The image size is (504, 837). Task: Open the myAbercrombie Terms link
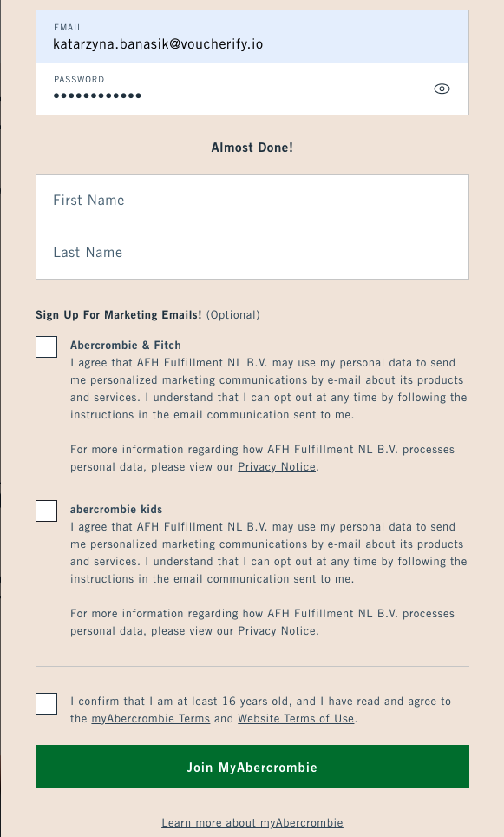(x=150, y=719)
